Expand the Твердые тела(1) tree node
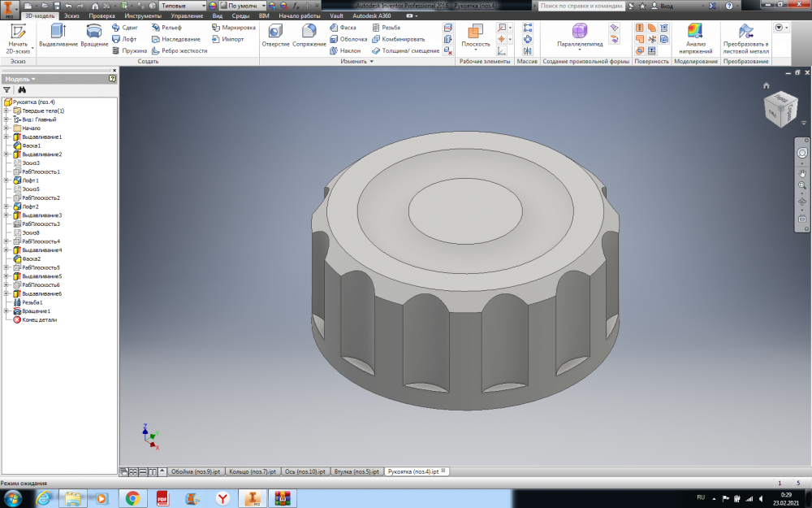Image resolution: width=812 pixels, height=508 pixels. [x=6, y=111]
